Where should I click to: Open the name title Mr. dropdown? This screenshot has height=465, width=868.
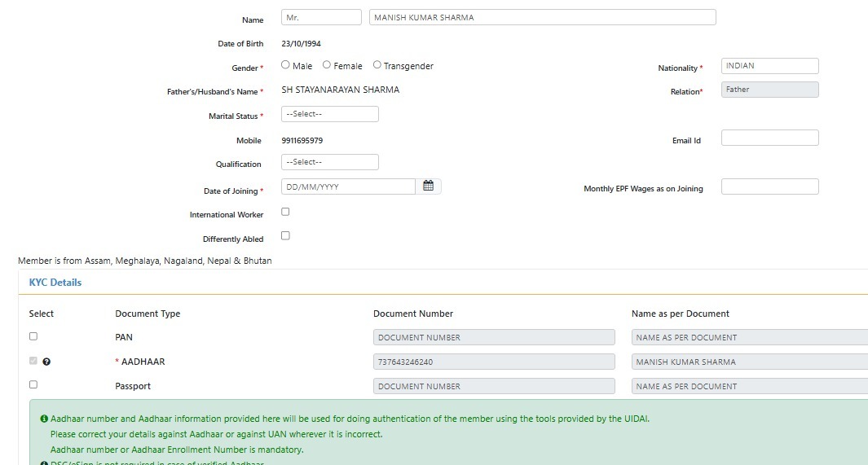click(x=321, y=17)
